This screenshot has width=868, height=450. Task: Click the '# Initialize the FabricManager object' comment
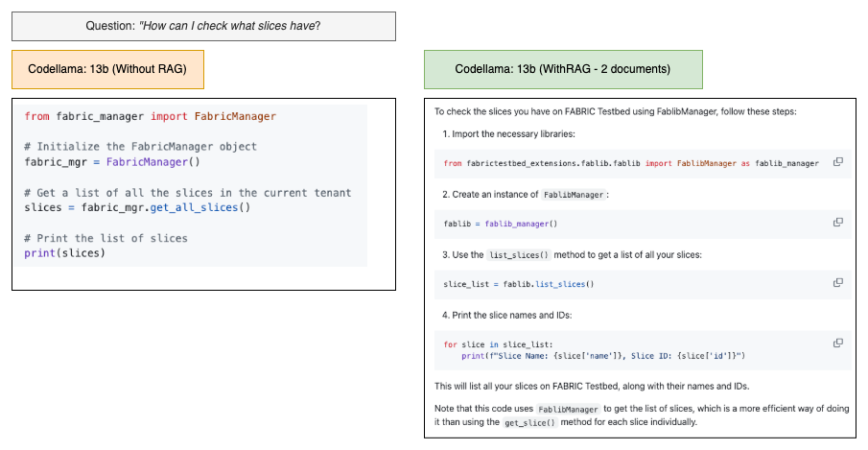tap(140, 147)
